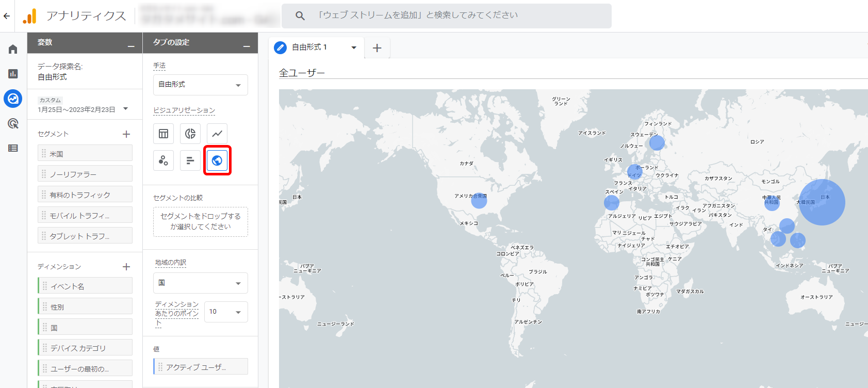Click the Finland bubble on map
Screen dimensions: 868x388
click(657, 142)
